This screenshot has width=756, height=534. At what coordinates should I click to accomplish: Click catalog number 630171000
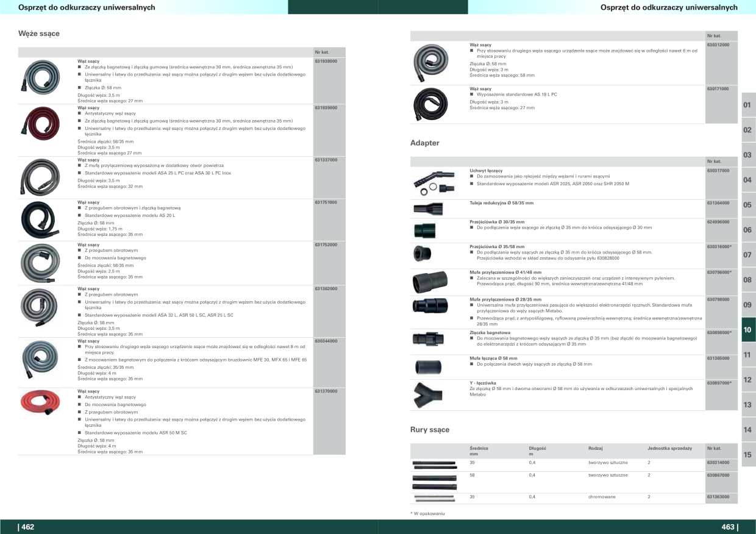(x=719, y=89)
